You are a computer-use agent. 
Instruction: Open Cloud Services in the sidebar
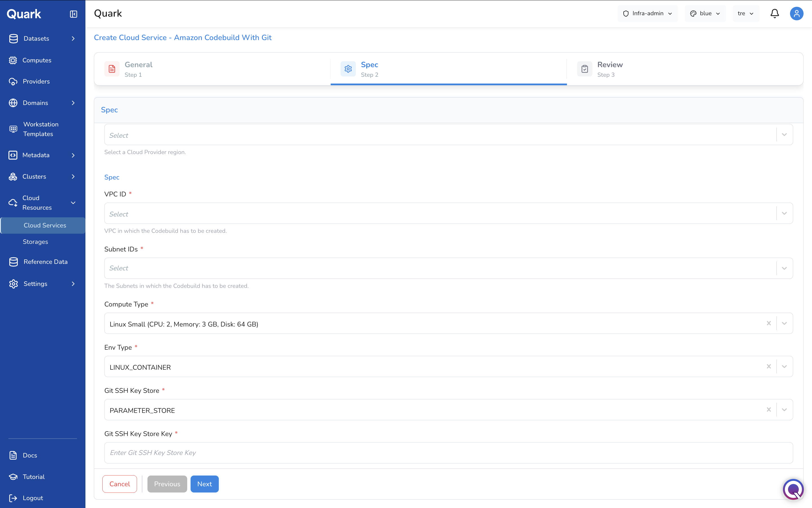point(43,225)
